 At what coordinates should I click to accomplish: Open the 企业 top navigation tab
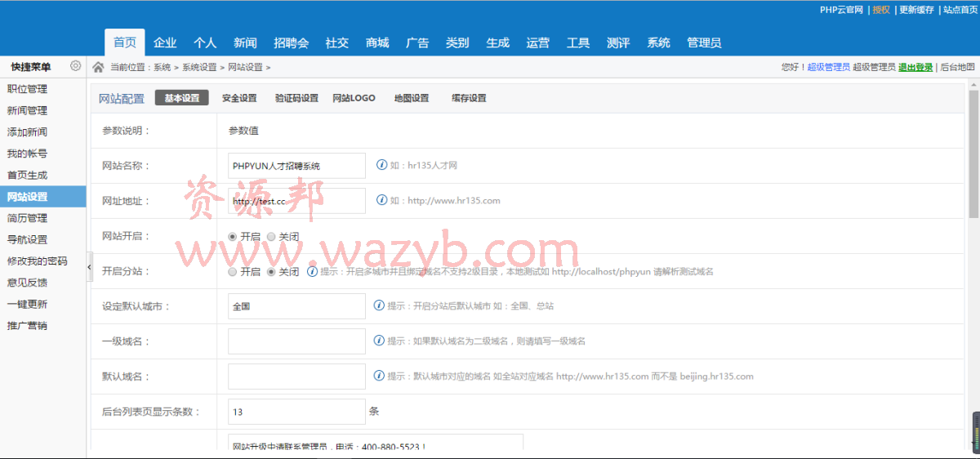(x=165, y=42)
